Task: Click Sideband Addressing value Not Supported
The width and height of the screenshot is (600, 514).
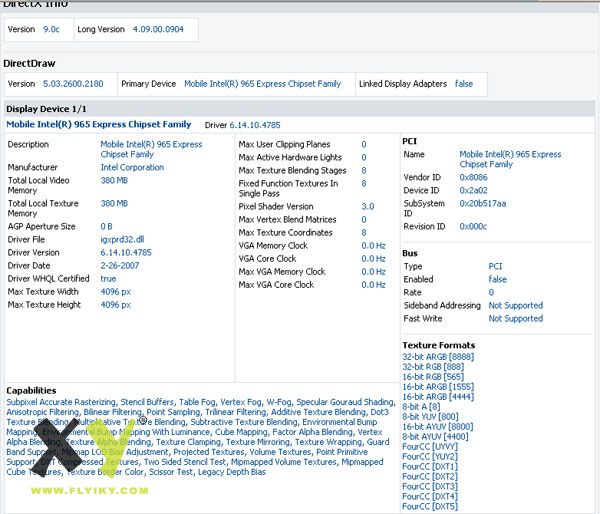Action: click(516, 305)
